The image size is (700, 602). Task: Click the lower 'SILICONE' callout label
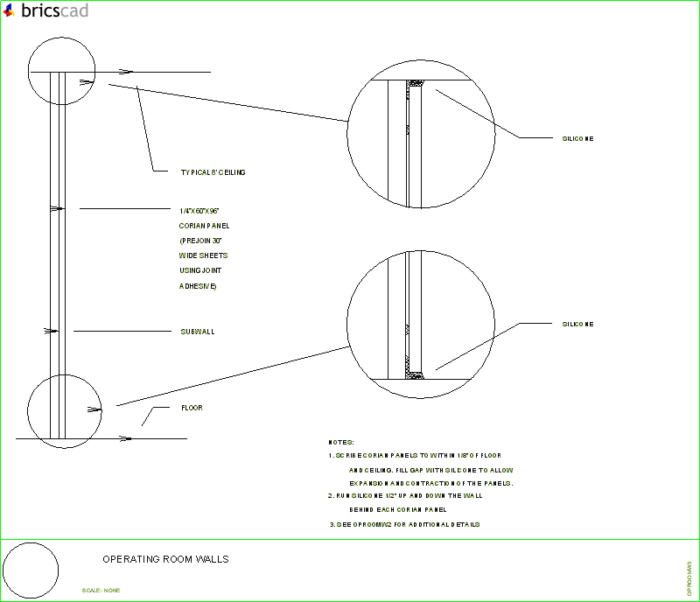577,325
